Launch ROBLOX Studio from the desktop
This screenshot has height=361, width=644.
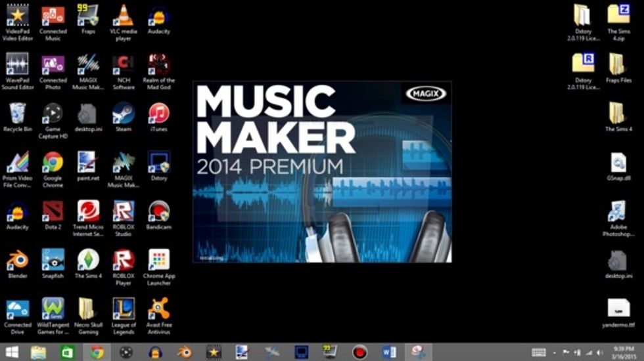click(x=124, y=218)
